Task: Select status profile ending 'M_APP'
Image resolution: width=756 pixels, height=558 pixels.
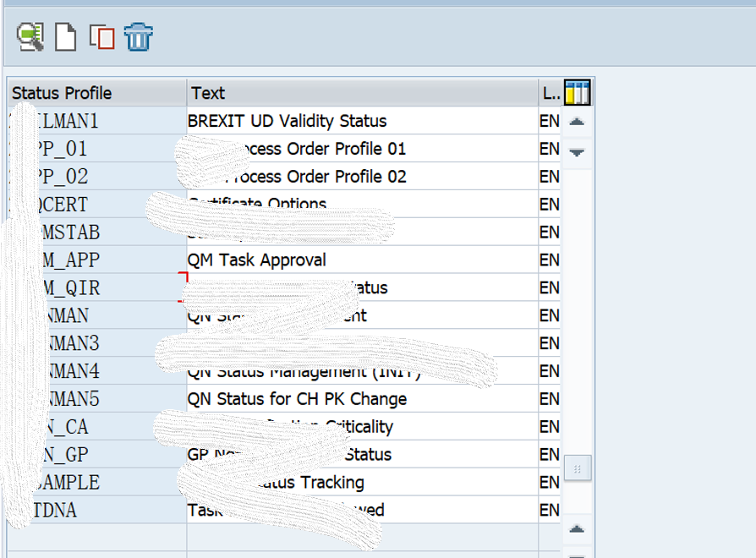Action: (x=97, y=260)
